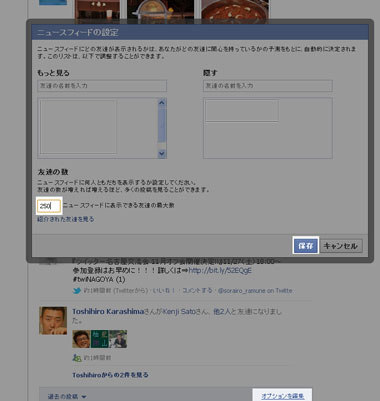Screen dimensions: 380x401
Task: Click the third friend thumbnail
Action: click(x=118, y=339)
